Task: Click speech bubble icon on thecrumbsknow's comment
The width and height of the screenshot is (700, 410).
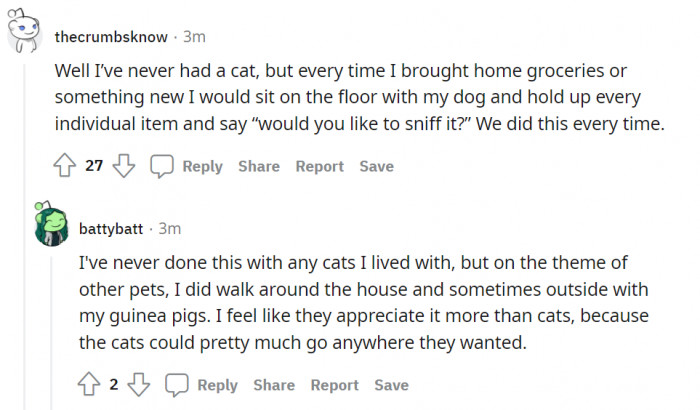Action: pyautogui.click(x=162, y=166)
